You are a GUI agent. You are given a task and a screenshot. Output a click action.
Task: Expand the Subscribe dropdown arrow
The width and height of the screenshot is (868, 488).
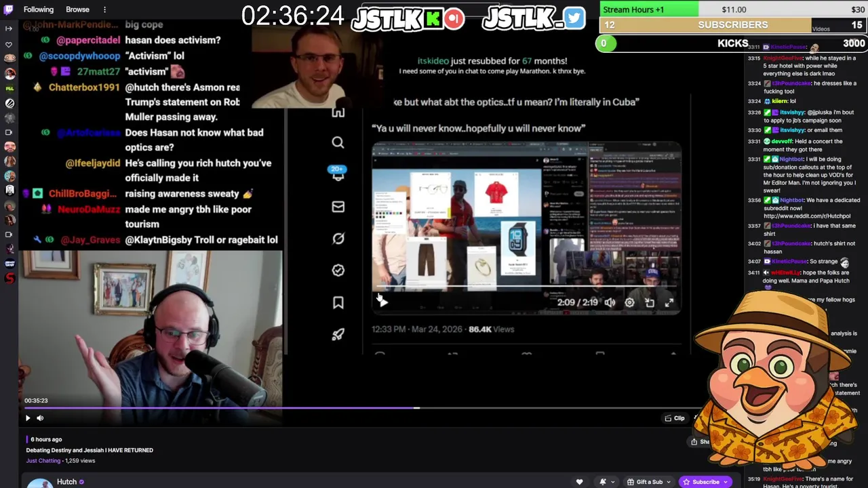click(x=727, y=482)
